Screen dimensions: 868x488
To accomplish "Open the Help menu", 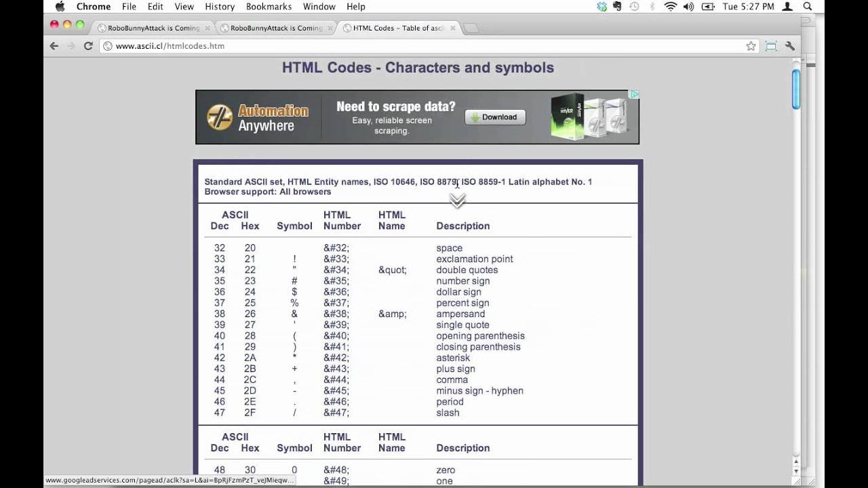I will [x=356, y=7].
